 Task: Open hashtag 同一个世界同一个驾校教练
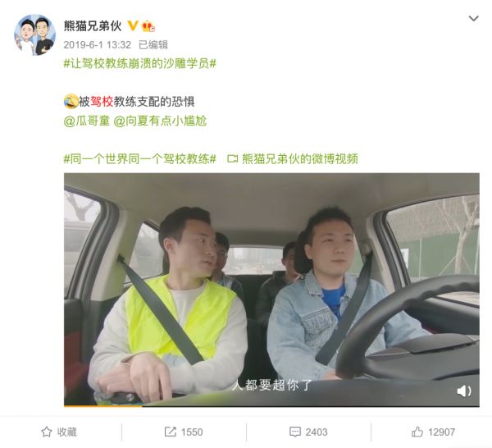tap(140, 159)
